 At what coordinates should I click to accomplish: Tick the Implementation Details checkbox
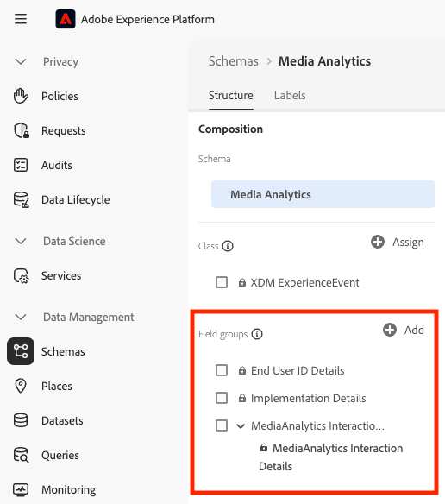222,398
